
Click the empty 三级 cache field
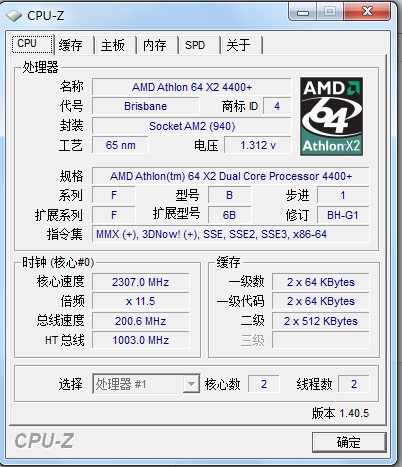tap(321, 340)
